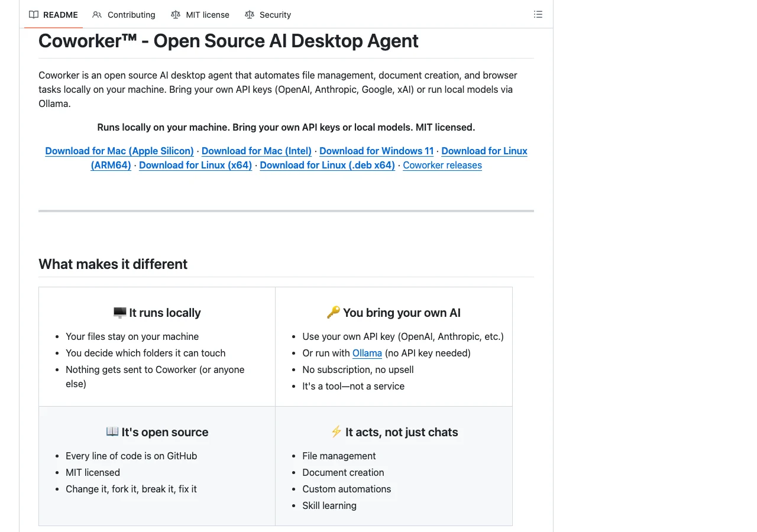Click the Contributing people icon
Image resolution: width=757 pixels, height=532 pixels.
pyautogui.click(x=97, y=15)
